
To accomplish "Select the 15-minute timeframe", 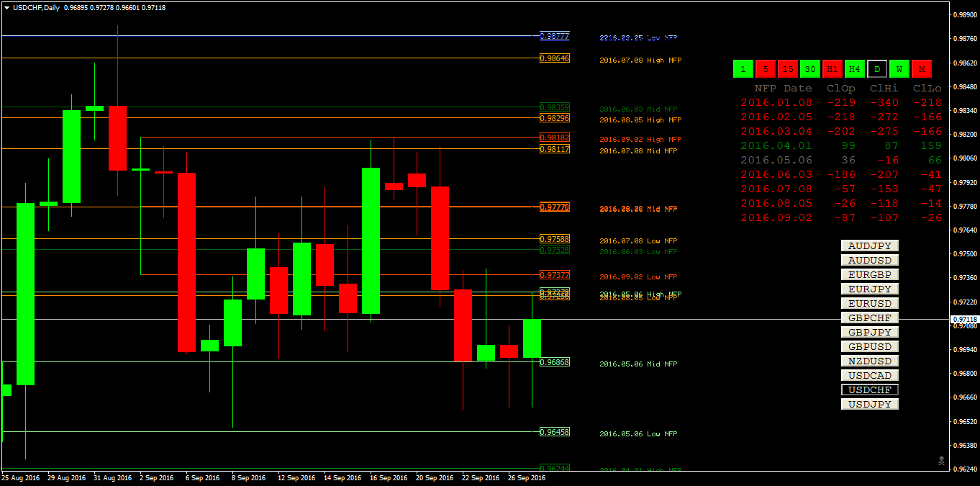I will 788,68.
